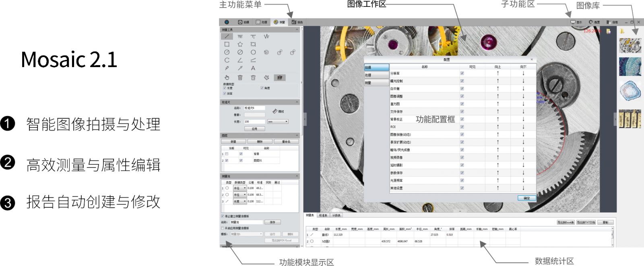Collapse the 测量流 panel
Image resolution: width=644 pixels, height=266 pixels.
pos(297,176)
